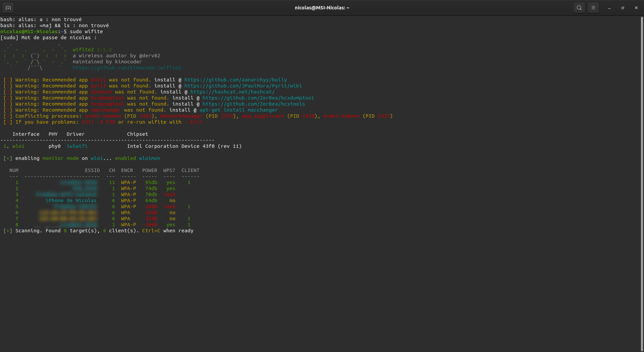Click the 'apt-get install macchanger' text
Image resolution: width=644 pixels, height=352 pixels.
(x=238, y=110)
